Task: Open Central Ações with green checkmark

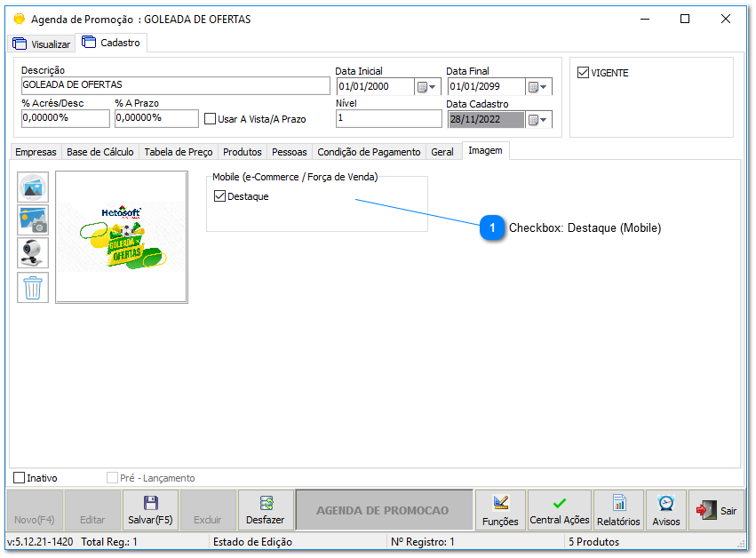Action: [x=559, y=511]
